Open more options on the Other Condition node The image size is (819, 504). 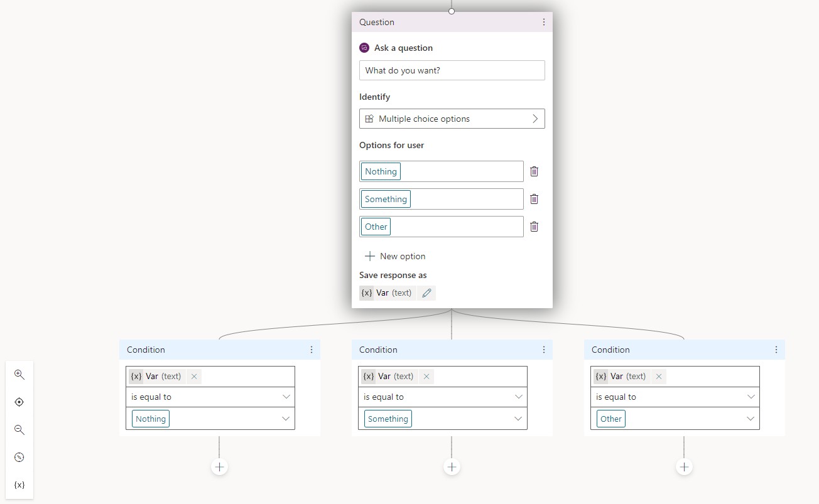pos(776,350)
